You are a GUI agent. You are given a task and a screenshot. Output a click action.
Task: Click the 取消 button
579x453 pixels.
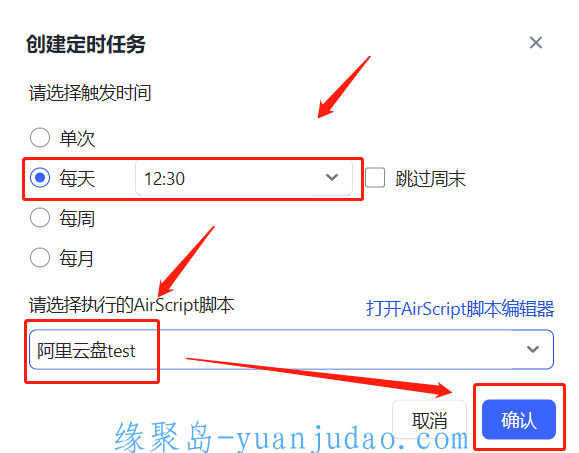[x=429, y=420]
